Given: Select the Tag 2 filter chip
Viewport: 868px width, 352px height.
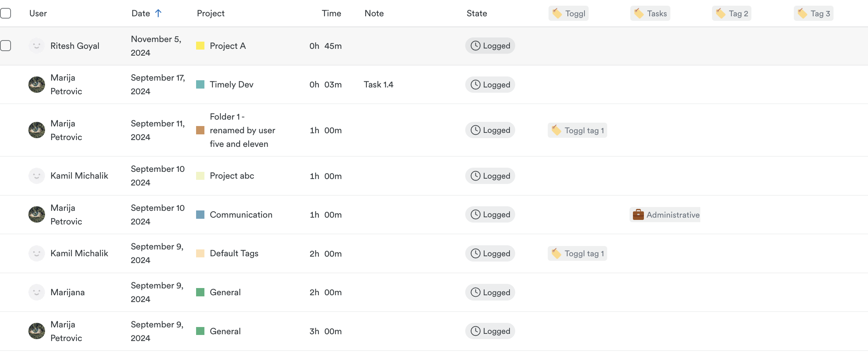Looking at the screenshot, I should click(731, 13).
